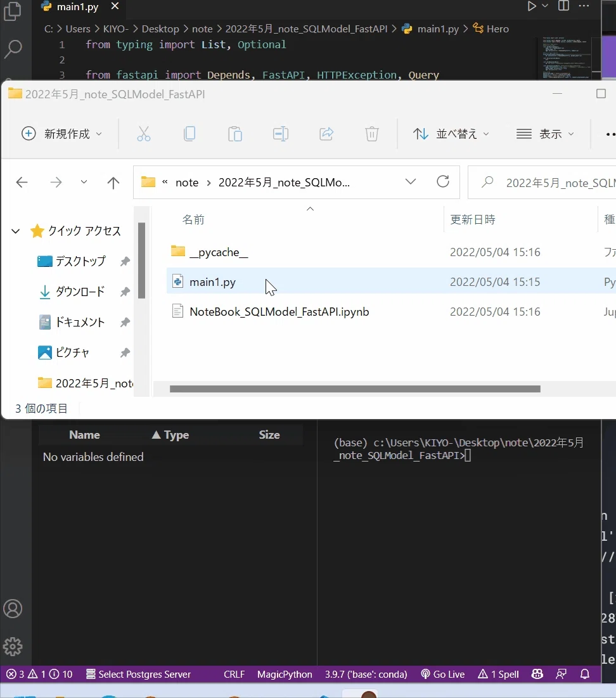The image size is (616, 698).
Task: Expand address bar history dropdown
Action: 411,181
